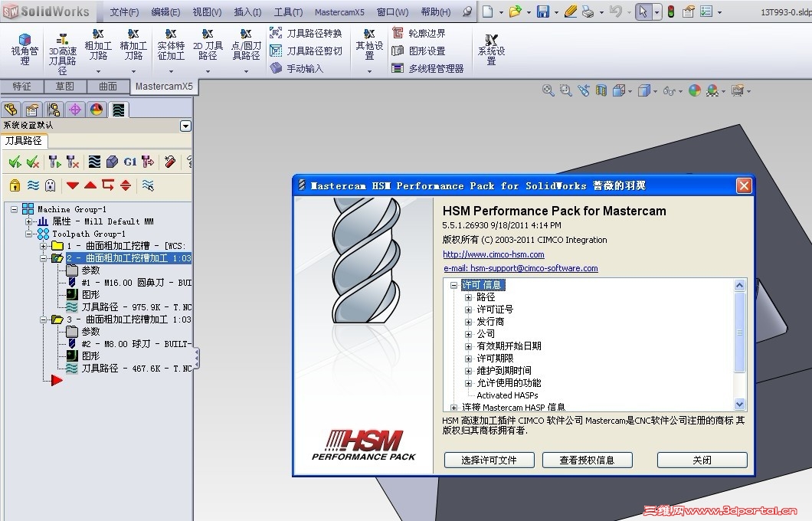Viewport: 812px width, 521px height.
Task: Click 图形设置 geometry settings command
Action: 418,51
